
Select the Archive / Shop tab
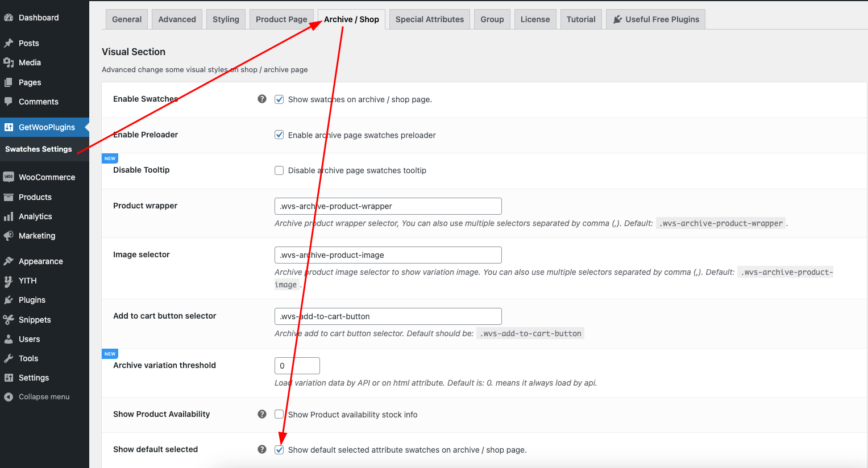click(351, 19)
